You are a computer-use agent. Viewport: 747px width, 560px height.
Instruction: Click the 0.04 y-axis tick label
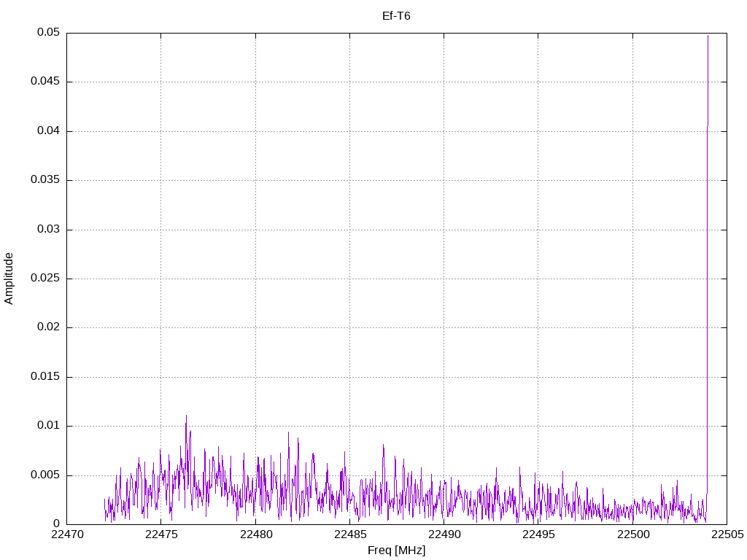click(48, 131)
